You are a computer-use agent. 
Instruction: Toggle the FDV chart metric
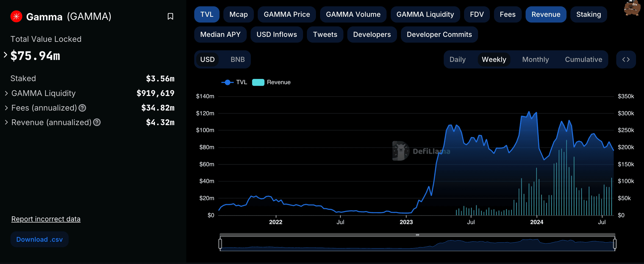click(477, 14)
